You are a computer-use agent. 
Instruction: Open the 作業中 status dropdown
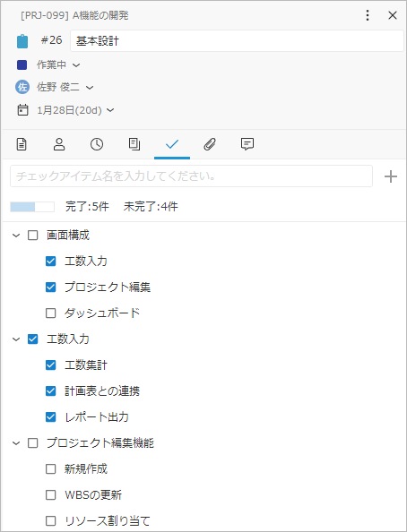pos(58,64)
